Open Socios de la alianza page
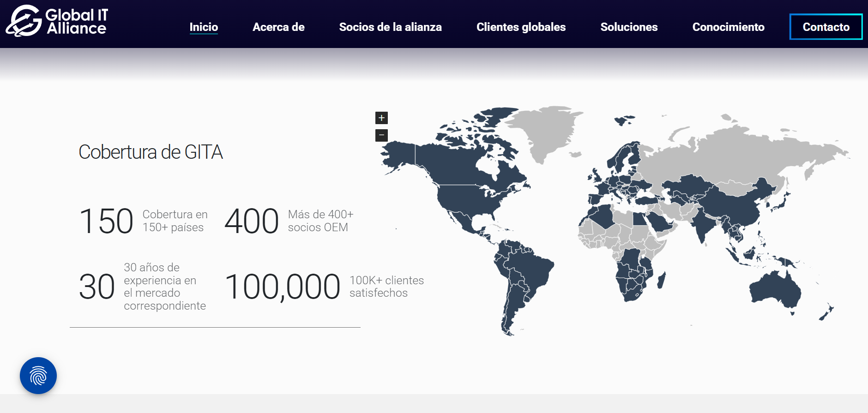868x413 pixels. pos(390,27)
